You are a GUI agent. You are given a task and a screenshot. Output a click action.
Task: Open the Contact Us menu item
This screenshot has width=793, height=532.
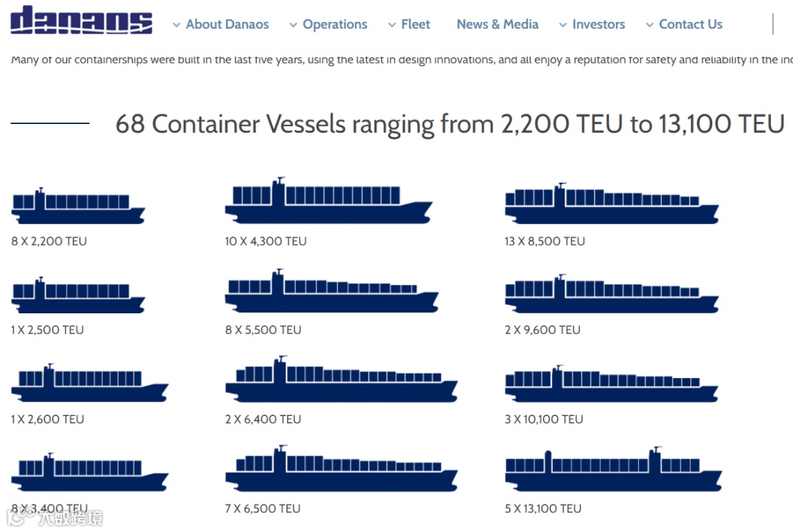coord(690,24)
